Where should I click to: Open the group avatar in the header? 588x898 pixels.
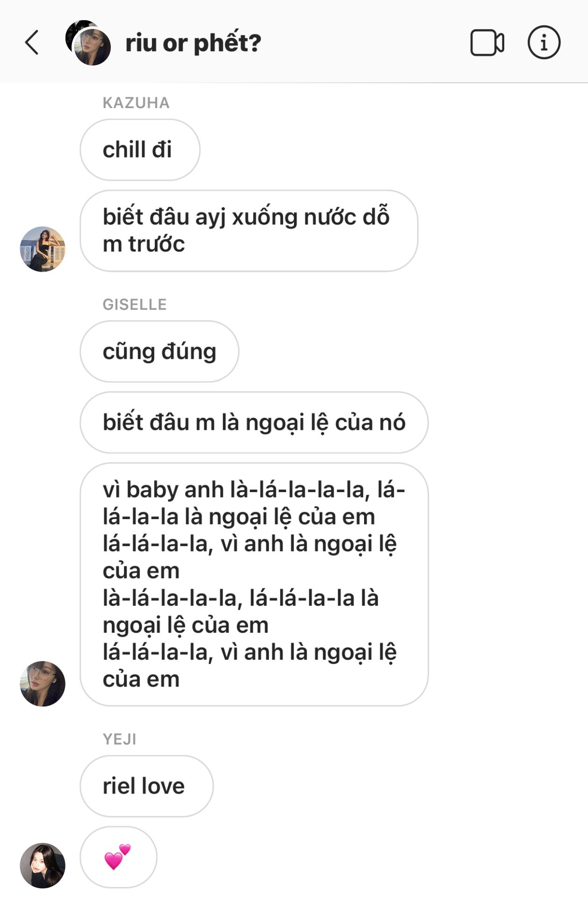88,43
